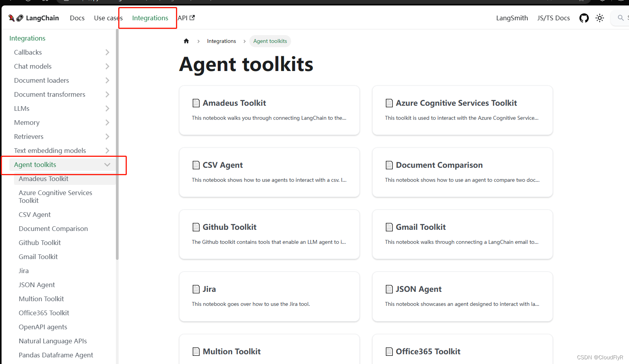The image size is (629, 364).
Task: Select Office365 Toolkit in sidebar
Action: (x=44, y=313)
